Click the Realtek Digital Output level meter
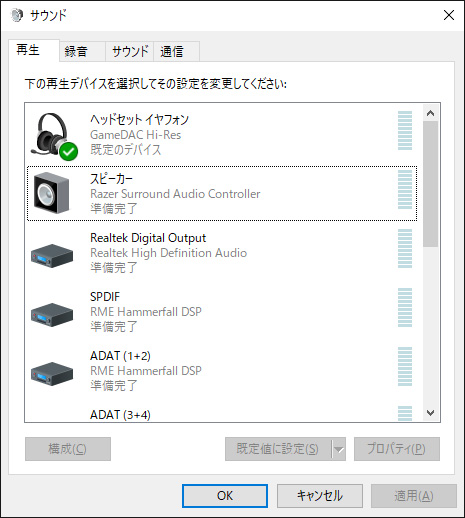465x518 pixels. pos(405,249)
